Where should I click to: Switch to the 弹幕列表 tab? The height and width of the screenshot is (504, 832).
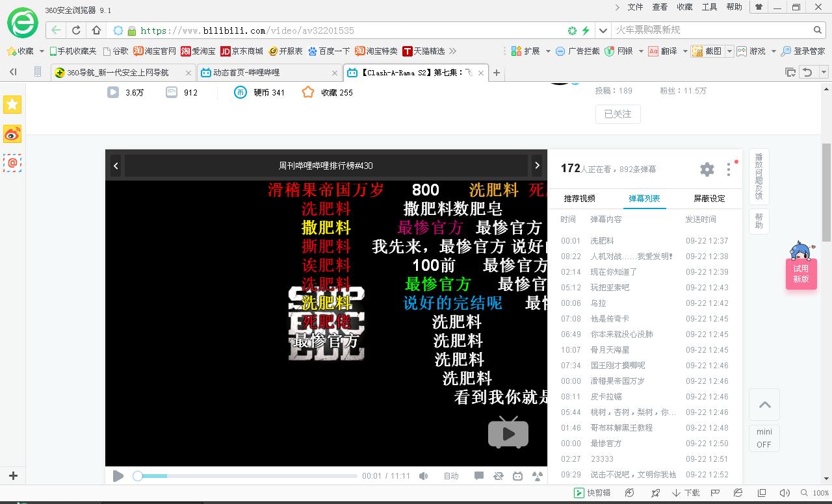[644, 199]
